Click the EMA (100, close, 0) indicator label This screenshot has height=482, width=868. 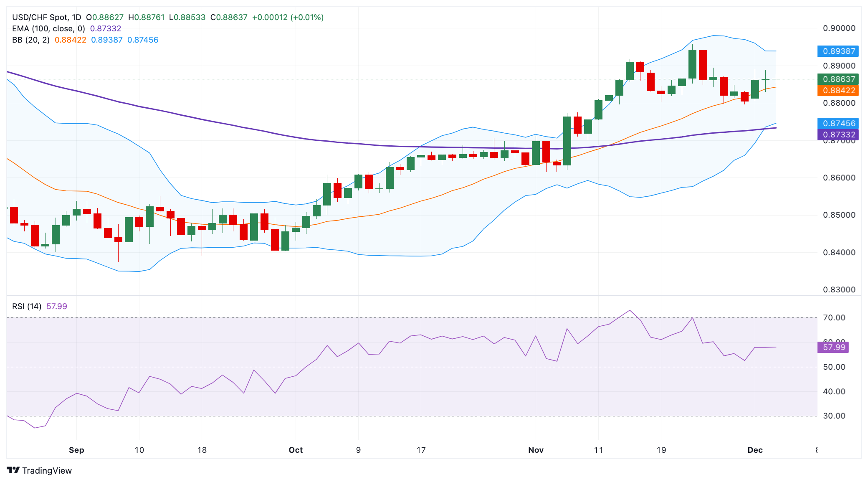click(x=48, y=28)
